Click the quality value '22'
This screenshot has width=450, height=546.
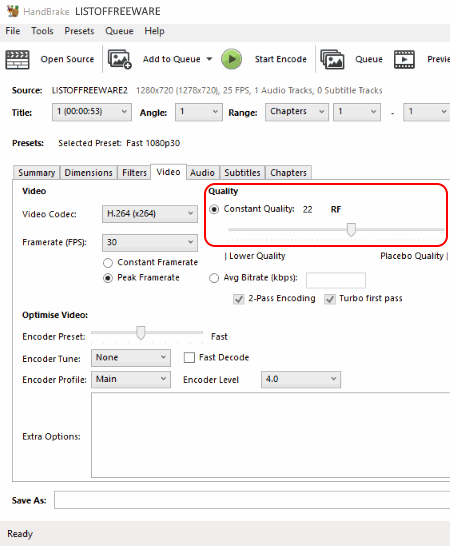pos(307,209)
